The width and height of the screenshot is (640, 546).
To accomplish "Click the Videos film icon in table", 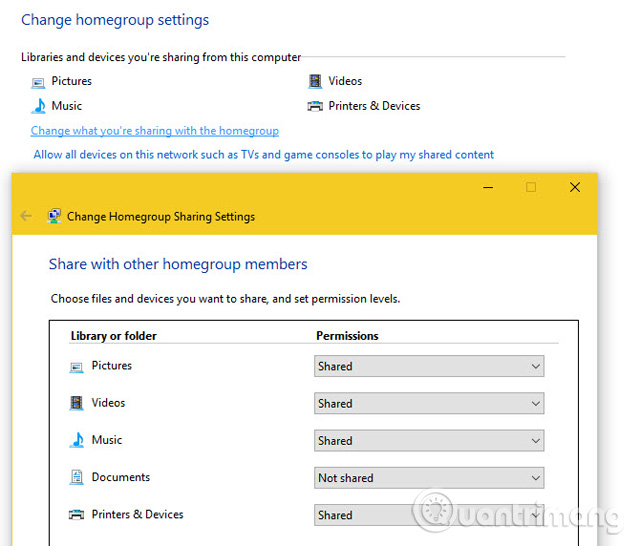I will click(x=76, y=403).
